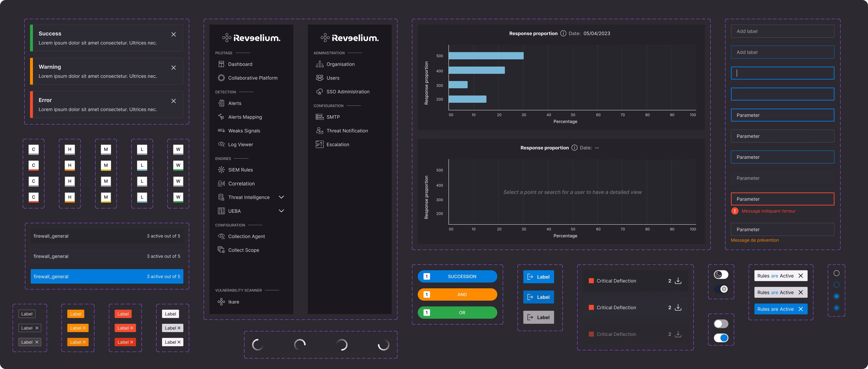Click the Users icon
868x369 pixels.
pos(319,78)
